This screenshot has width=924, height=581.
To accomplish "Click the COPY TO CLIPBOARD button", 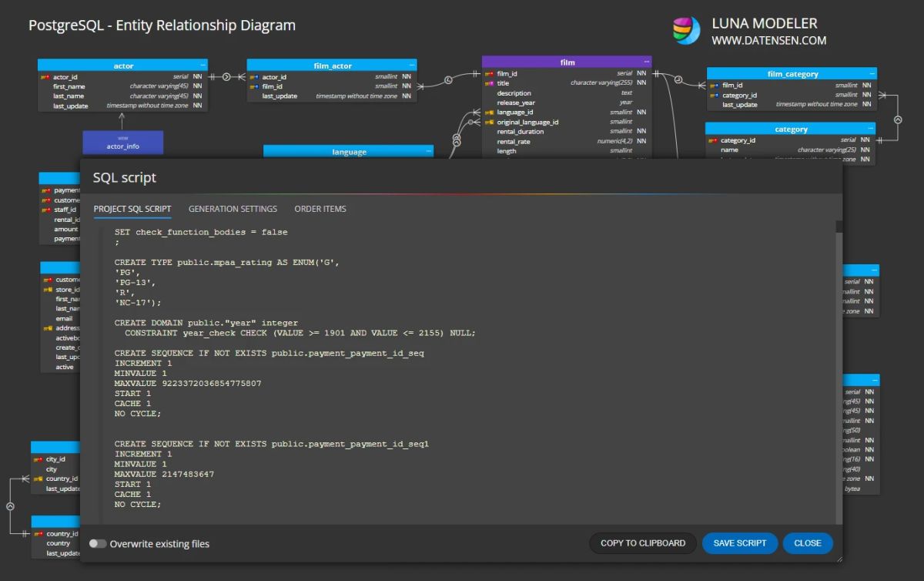I will (643, 543).
